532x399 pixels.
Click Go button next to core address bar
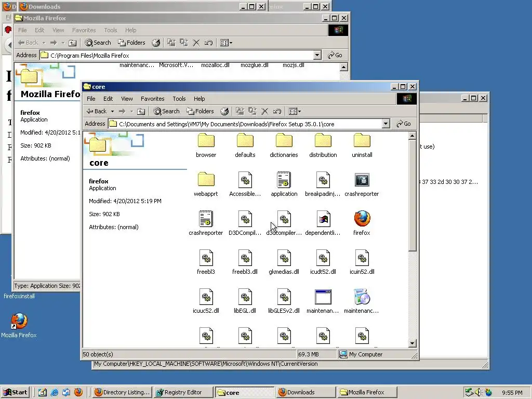(x=404, y=124)
